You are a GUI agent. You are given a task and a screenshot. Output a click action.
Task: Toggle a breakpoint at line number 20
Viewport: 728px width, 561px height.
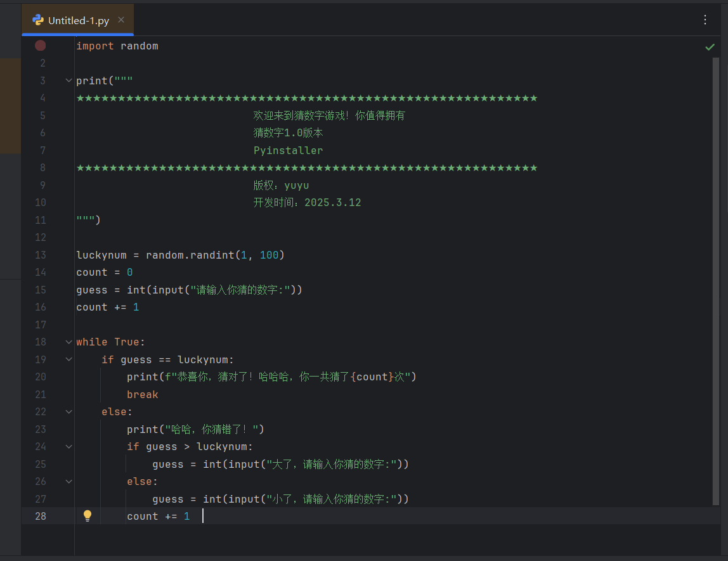[x=41, y=377]
